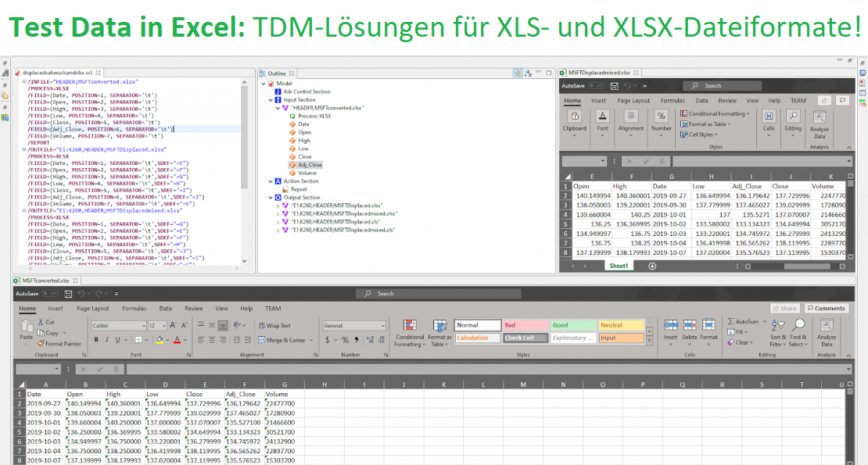Expand "E1:K260,HEADER;MSFTDisplaced.xlsx" outline node

(x=278, y=206)
